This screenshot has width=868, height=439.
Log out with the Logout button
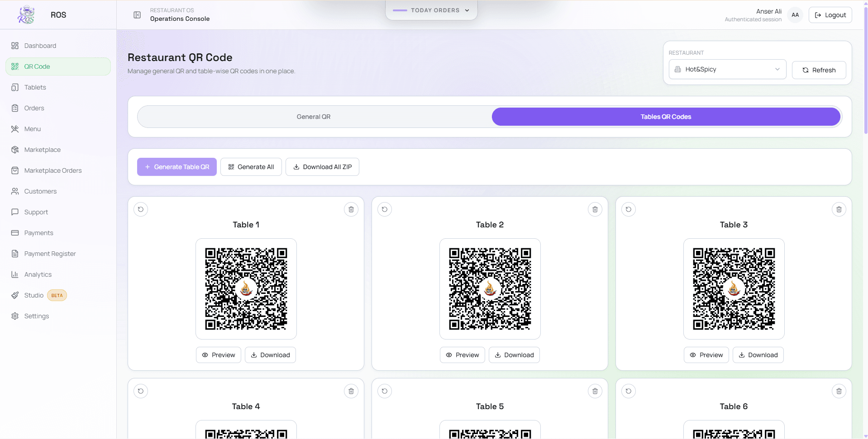click(x=830, y=15)
